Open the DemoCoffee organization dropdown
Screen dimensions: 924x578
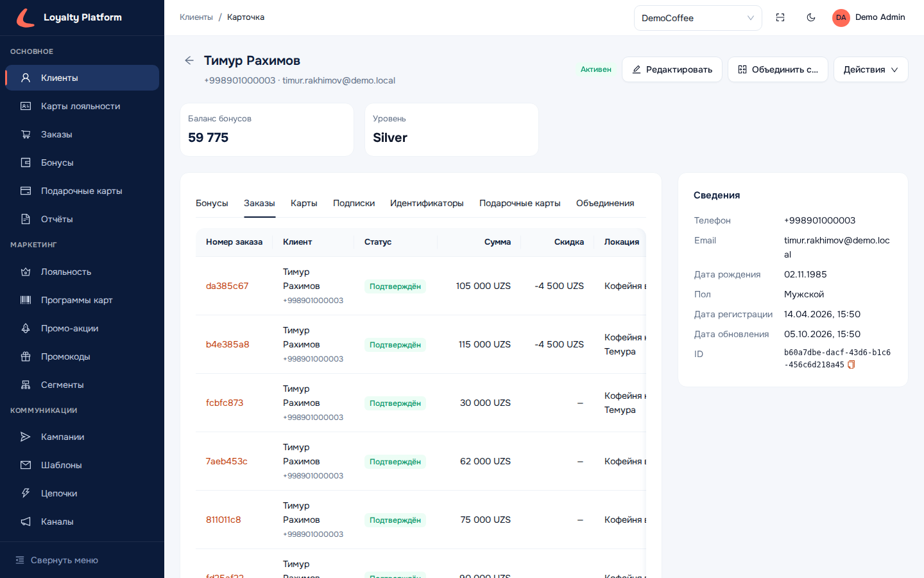click(698, 18)
